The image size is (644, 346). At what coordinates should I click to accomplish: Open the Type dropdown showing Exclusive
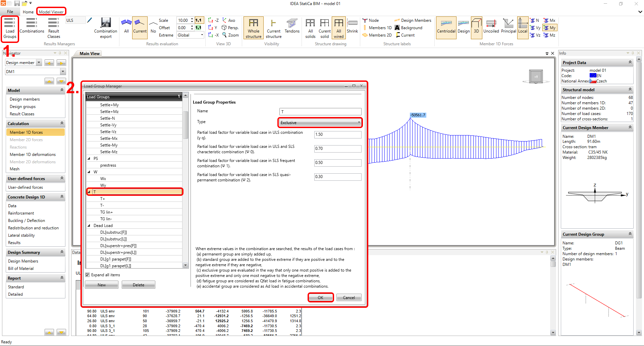(x=320, y=123)
